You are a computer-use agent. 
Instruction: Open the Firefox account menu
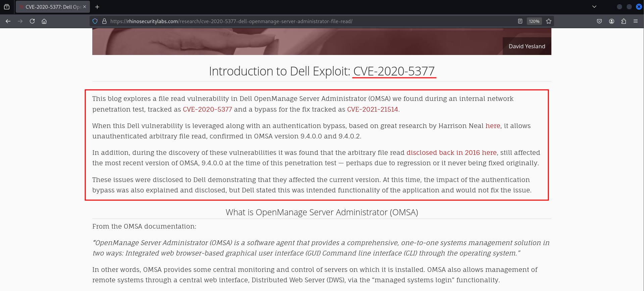tap(611, 21)
